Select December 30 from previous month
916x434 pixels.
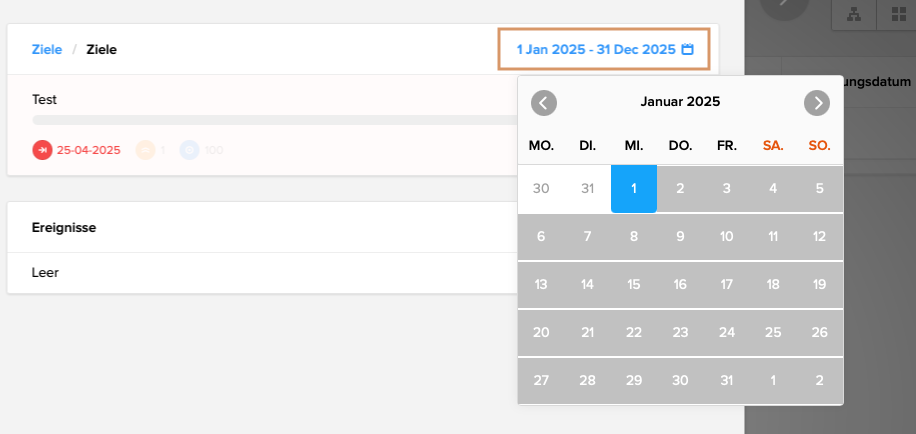(x=541, y=188)
